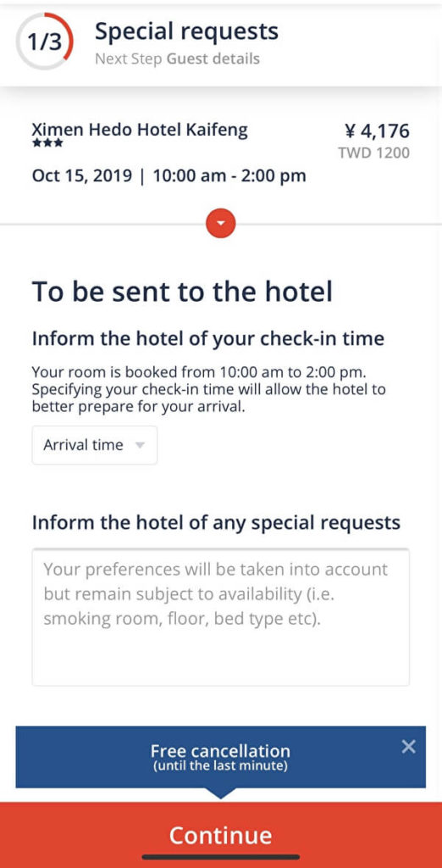Image resolution: width=442 pixels, height=868 pixels.
Task: Select the Ximen Hedo Hotel Kaifeng name
Action: [x=140, y=130]
